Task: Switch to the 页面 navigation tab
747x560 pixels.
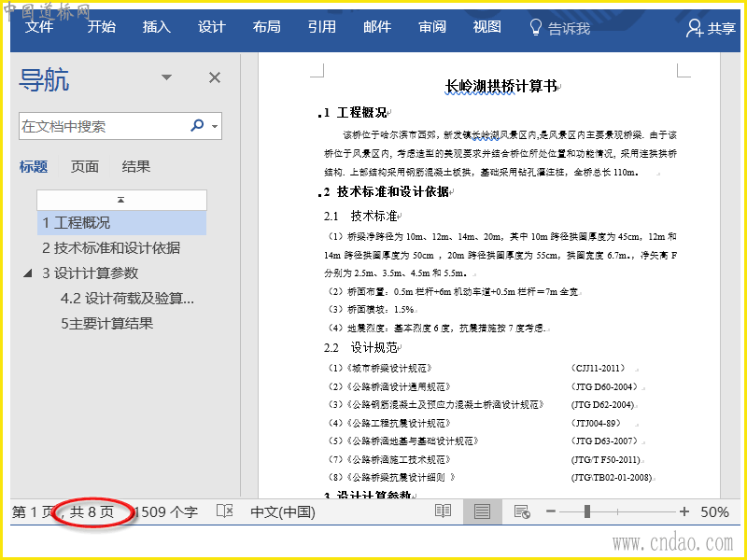Action: pyautogui.click(x=84, y=167)
